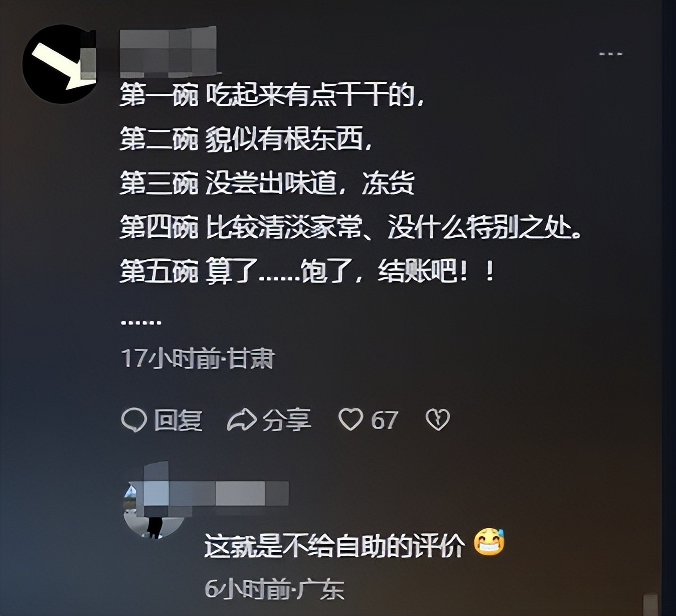
Task: Like the comment with the heart icon
Action: click(x=351, y=419)
